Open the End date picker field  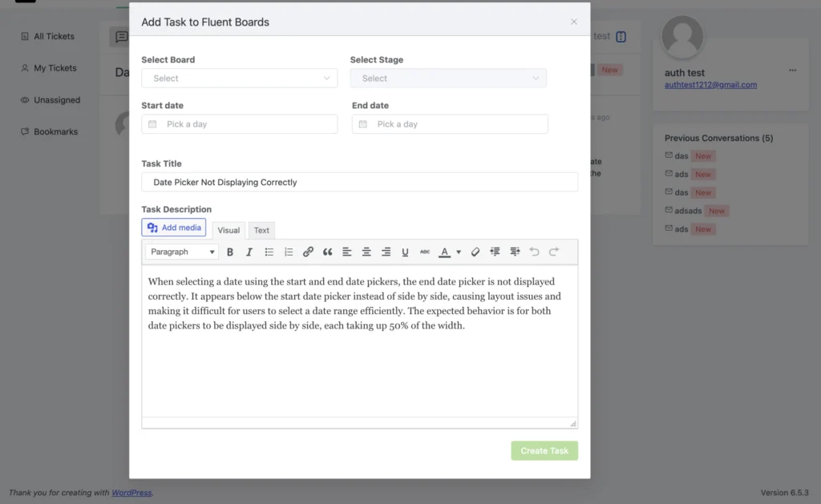[450, 124]
